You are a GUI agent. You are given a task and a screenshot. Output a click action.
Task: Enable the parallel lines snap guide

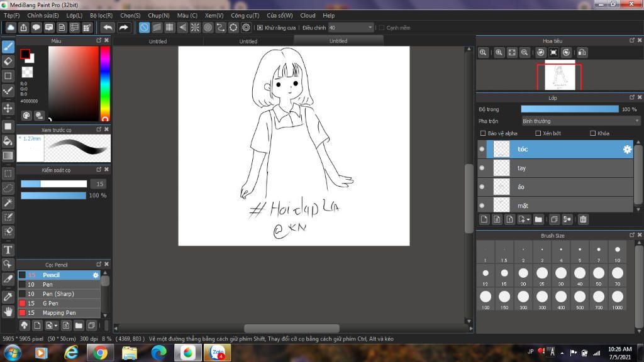click(157, 28)
